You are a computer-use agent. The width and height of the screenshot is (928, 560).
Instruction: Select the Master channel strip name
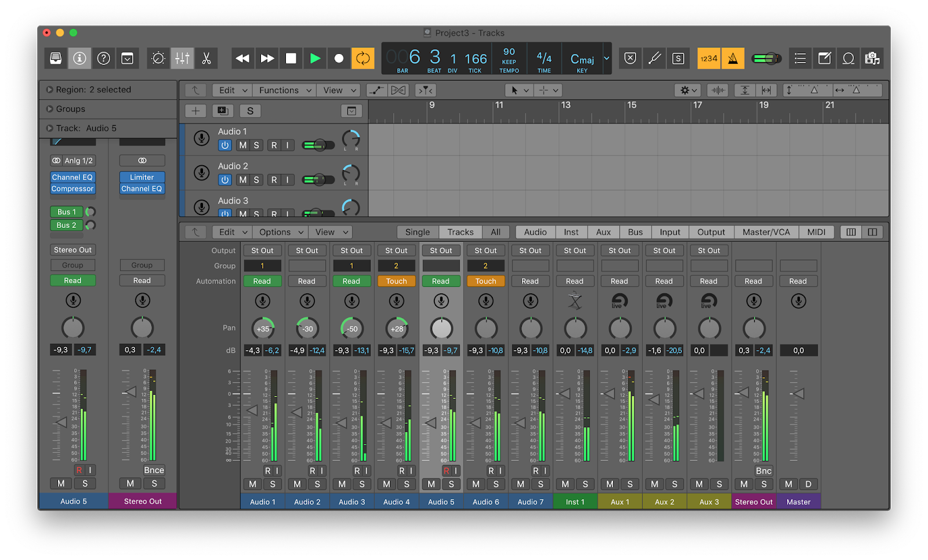point(799,502)
